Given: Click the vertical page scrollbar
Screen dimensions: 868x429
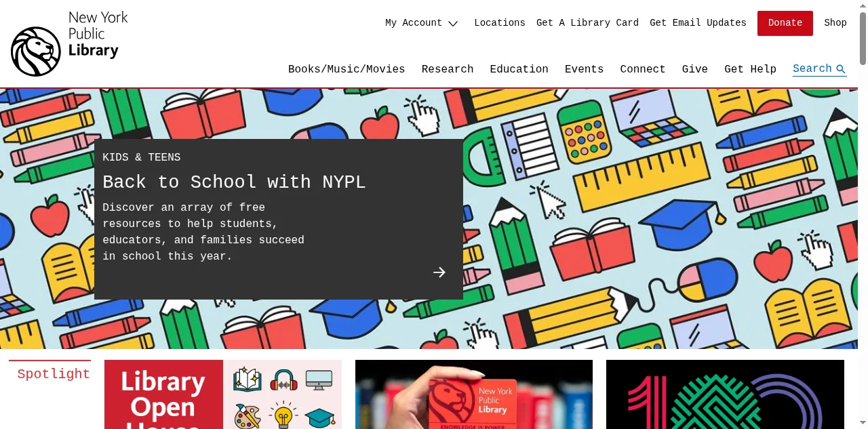Looking at the screenshot, I should click(x=863, y=214).
